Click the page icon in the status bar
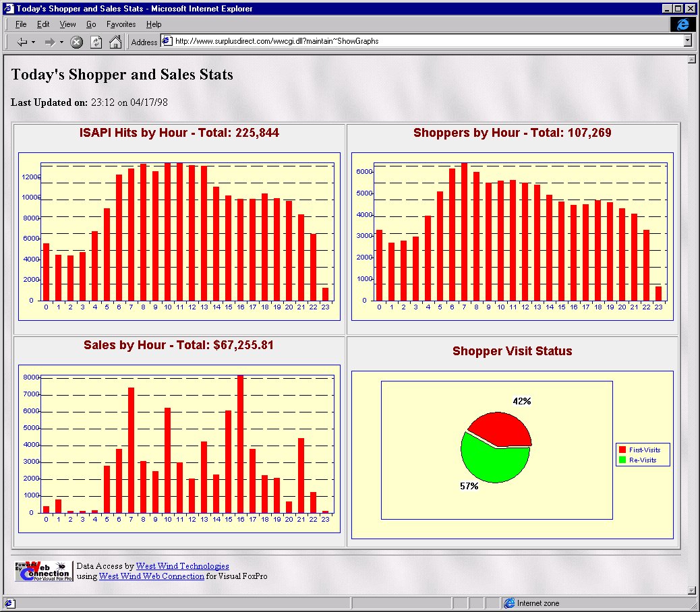Image resolution: width=700 pixels, height=612 pixels. click(x=9, y=603)
